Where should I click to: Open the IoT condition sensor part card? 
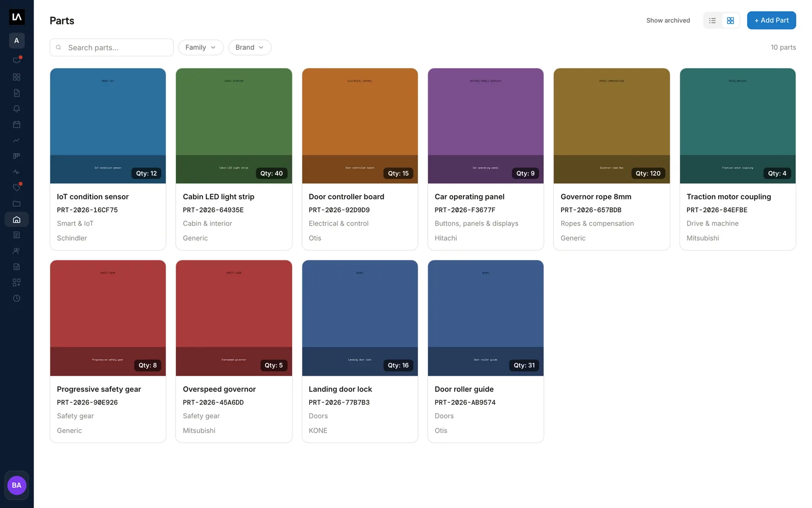pyautogui.click(x=108, y=159)
